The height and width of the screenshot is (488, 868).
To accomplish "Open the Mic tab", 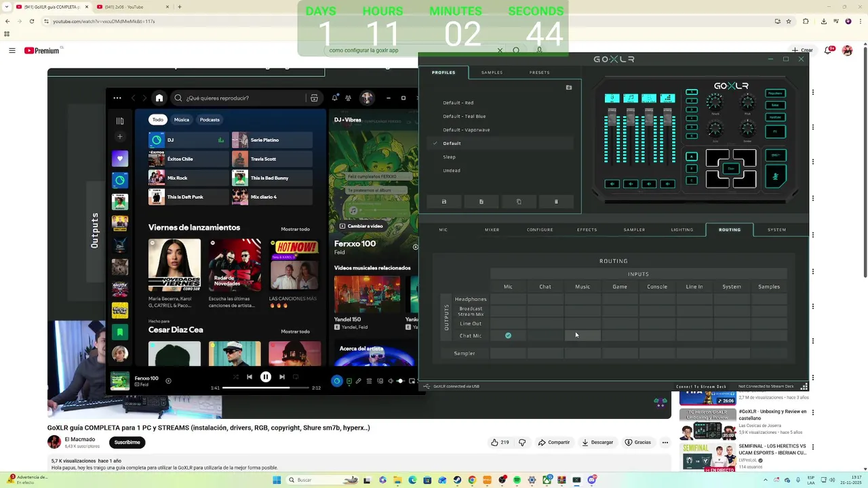I will pyautogui.click(x=443, y=230).
